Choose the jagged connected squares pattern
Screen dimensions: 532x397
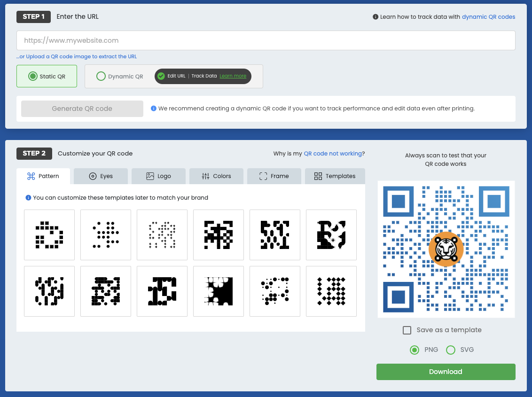pyautogui.click(x=219, y=235)
